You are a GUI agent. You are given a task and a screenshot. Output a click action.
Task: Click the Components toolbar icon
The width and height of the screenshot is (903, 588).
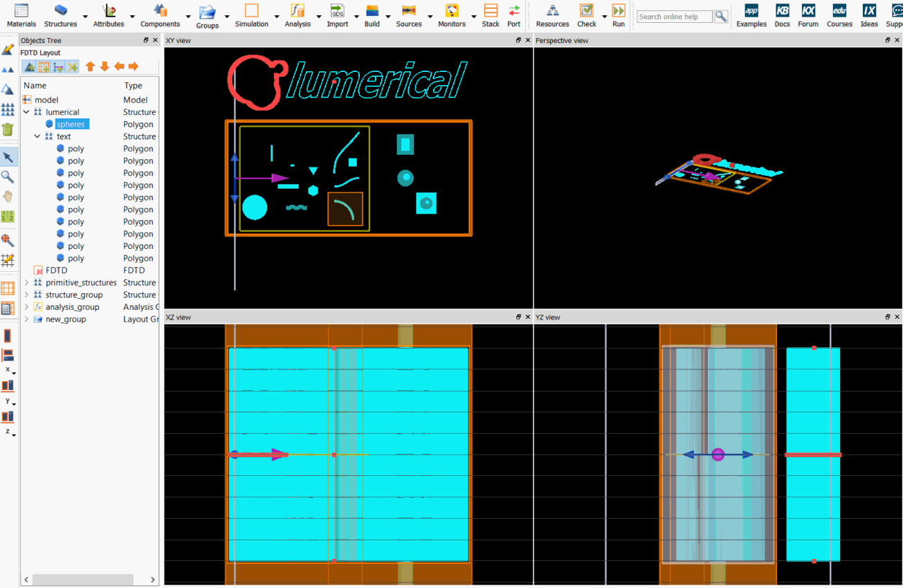pyautogui.click(x=160, y=10)
